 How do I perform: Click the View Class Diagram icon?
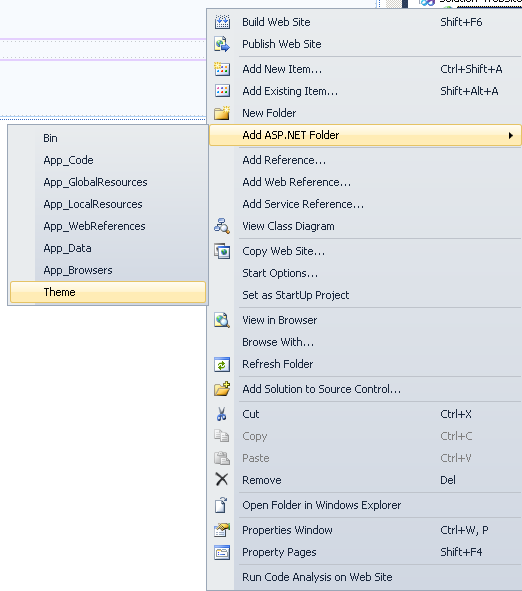point(222,226)
